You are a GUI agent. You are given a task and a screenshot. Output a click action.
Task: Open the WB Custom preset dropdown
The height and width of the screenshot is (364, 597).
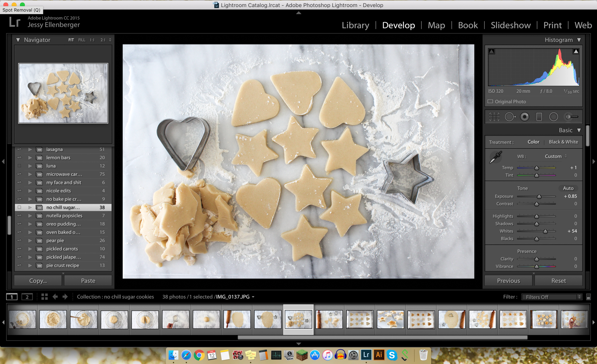tap(556, 156)
